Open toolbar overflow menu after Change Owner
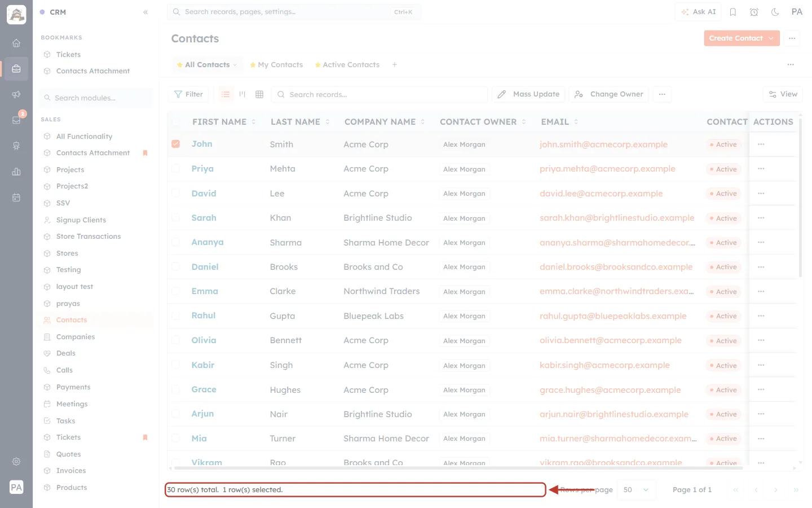Image resolution: width=812 pixels, height=508 pixels. pyautogui.click(x=662, y=94)
